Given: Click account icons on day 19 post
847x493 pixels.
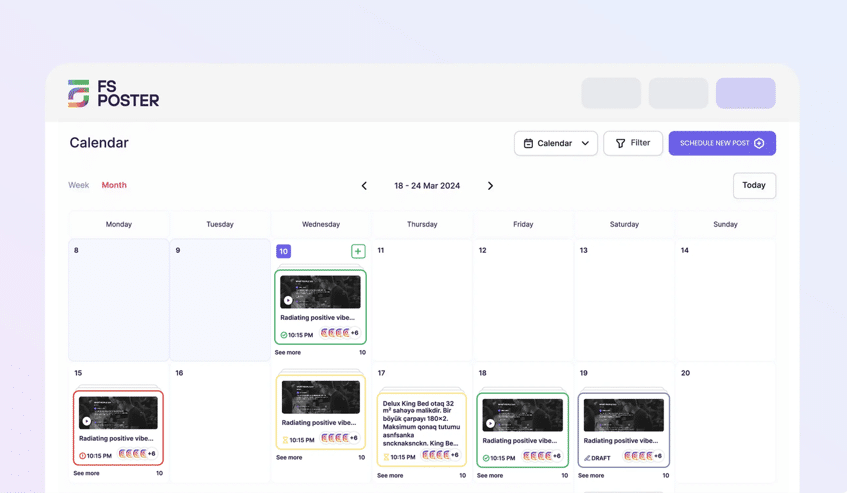Looking at the screenshot, I should tap(643, 456).
